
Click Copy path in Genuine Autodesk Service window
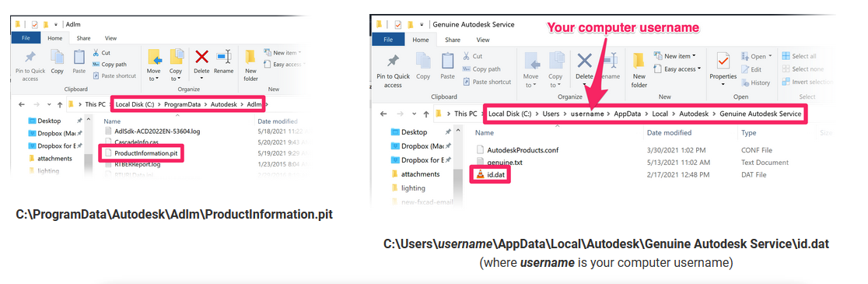click(481, 69)
